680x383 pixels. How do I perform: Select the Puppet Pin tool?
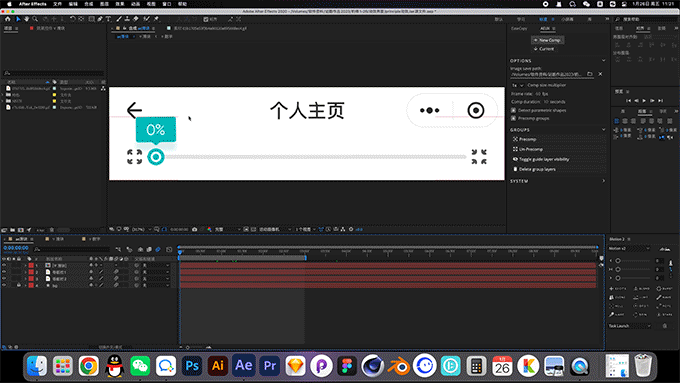click(156, 19)
